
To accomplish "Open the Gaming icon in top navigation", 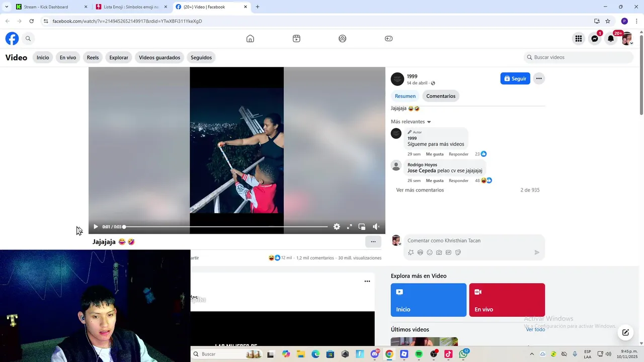I will (x=389, y=39).
